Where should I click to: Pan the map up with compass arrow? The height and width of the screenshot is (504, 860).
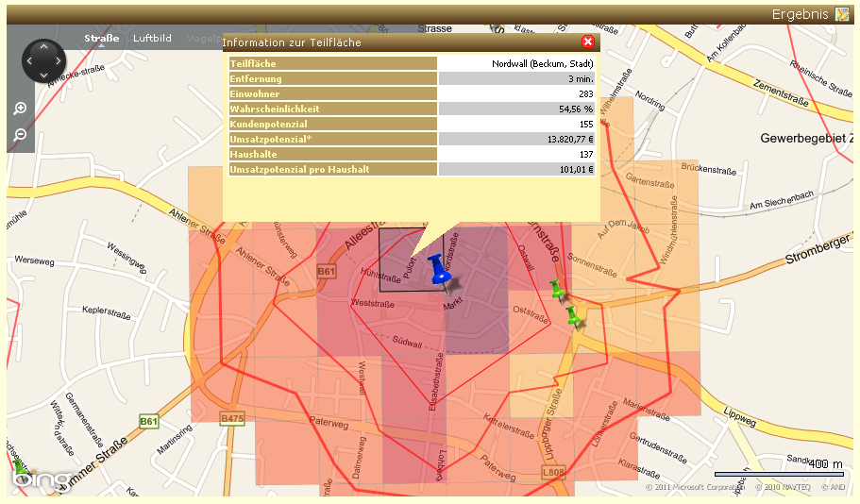[43, 46]
